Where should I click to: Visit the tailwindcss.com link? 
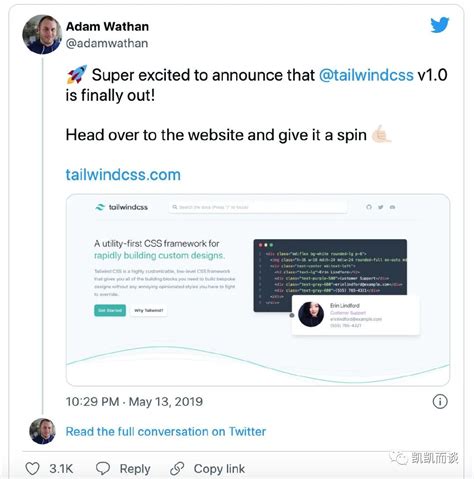pyautogui.click(x=123, y=175)
